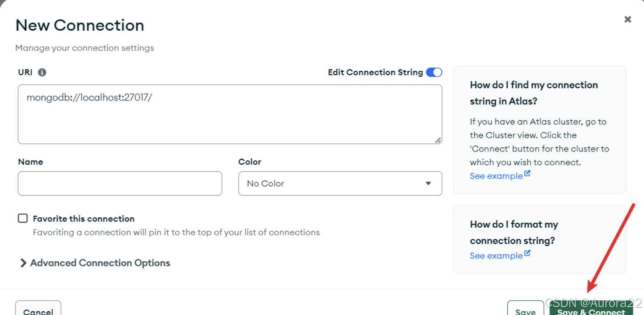Image resolution: width=644 pixels, height=315 pixels.
Task: Expand Advanced Connection Options
Action: (x=95, y=263)
